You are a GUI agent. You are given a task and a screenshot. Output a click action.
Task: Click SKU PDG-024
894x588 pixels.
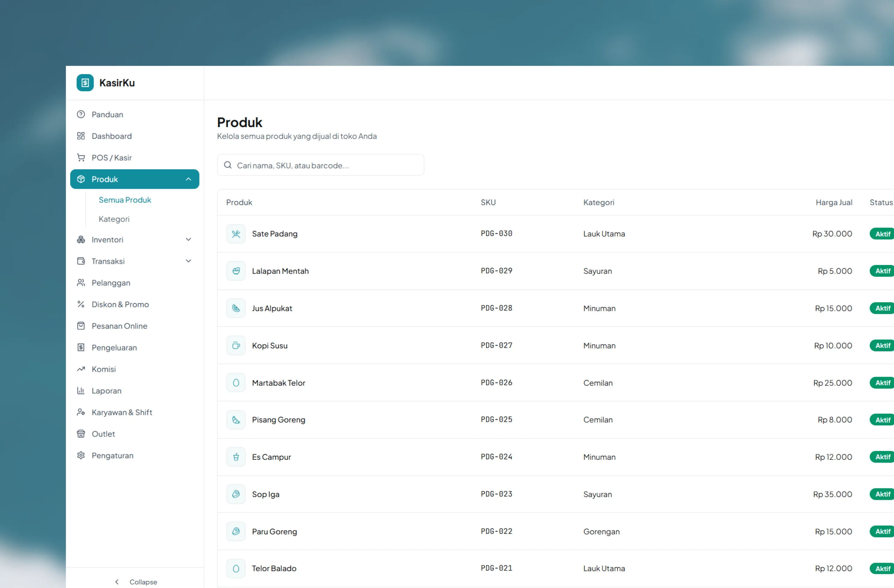coord(496,457)
